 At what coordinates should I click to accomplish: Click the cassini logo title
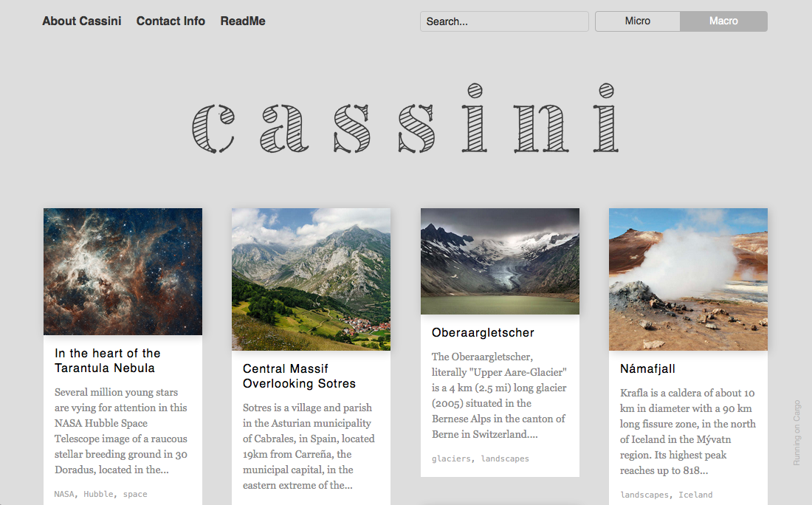405,120
